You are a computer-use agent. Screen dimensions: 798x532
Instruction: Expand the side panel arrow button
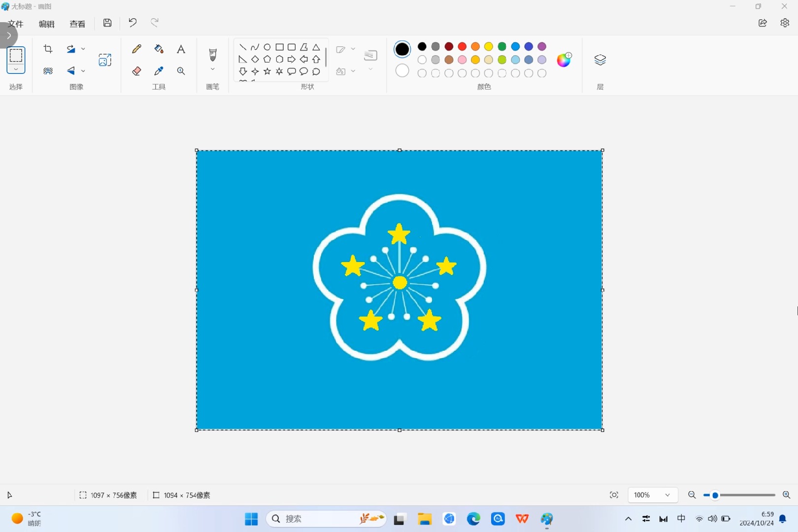(8, 35)
